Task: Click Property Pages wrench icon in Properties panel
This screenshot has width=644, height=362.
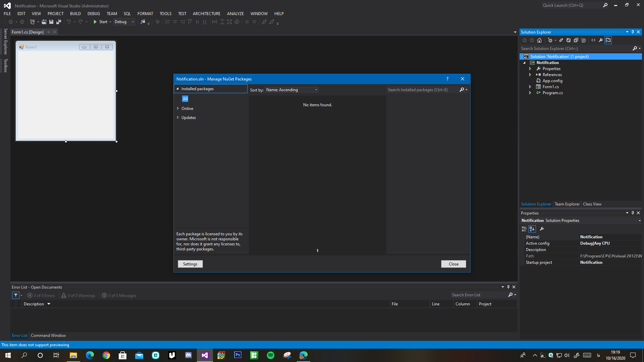Action: (542, 229)
